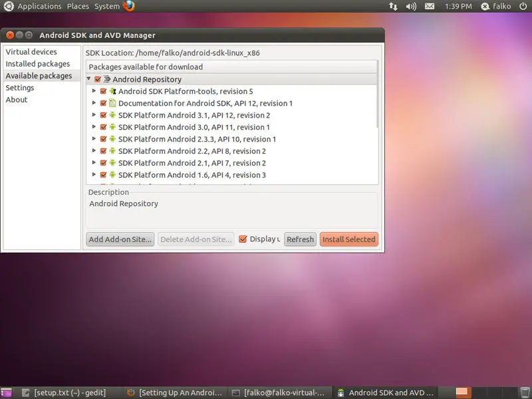This screenshot has width=532, height=399.
Task: Open the Places menu
Action: point(78,6)
